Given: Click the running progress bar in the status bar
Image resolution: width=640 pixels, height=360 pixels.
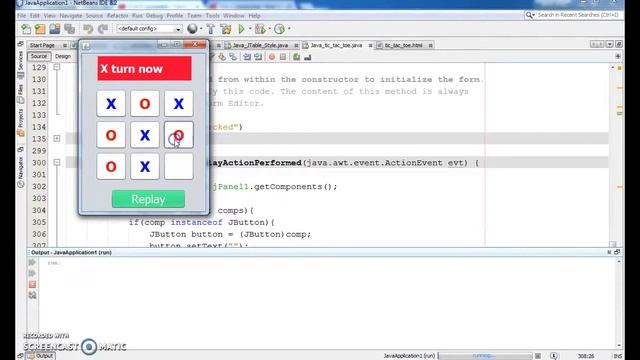Looking at the screenshot, I should (485, 356).
